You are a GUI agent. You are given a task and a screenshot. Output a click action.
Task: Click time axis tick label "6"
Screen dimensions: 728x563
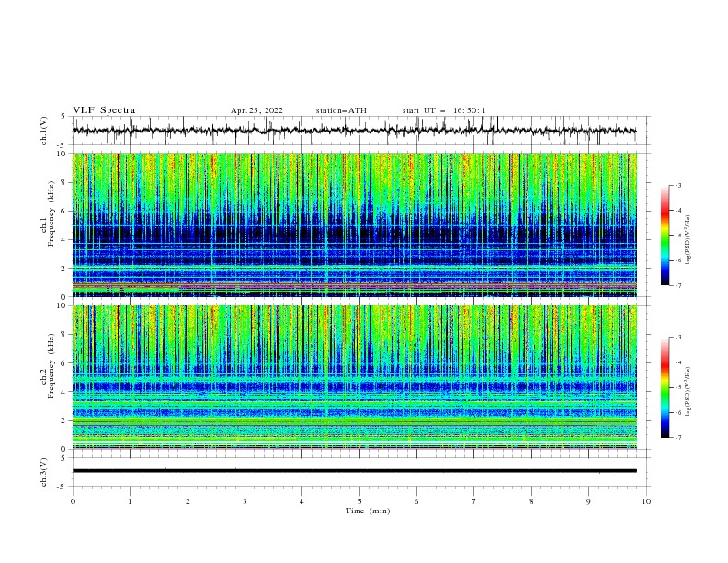click(x=416, y=501)
